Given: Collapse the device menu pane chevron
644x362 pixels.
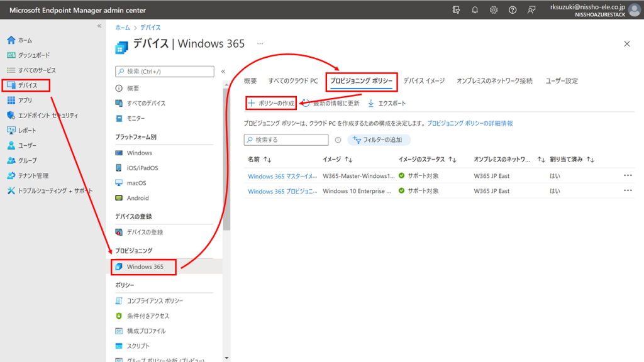Looking at the screenshot, I should (223, 72).
